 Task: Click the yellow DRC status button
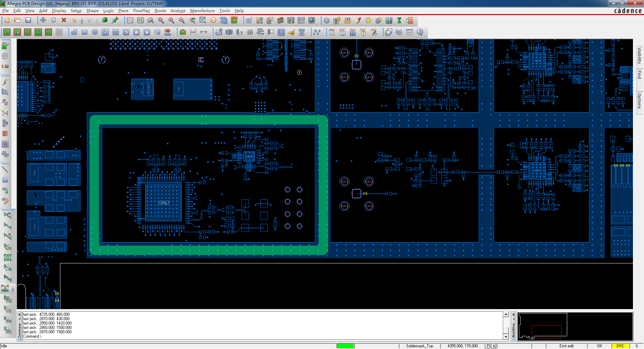[x=620, y=346]
